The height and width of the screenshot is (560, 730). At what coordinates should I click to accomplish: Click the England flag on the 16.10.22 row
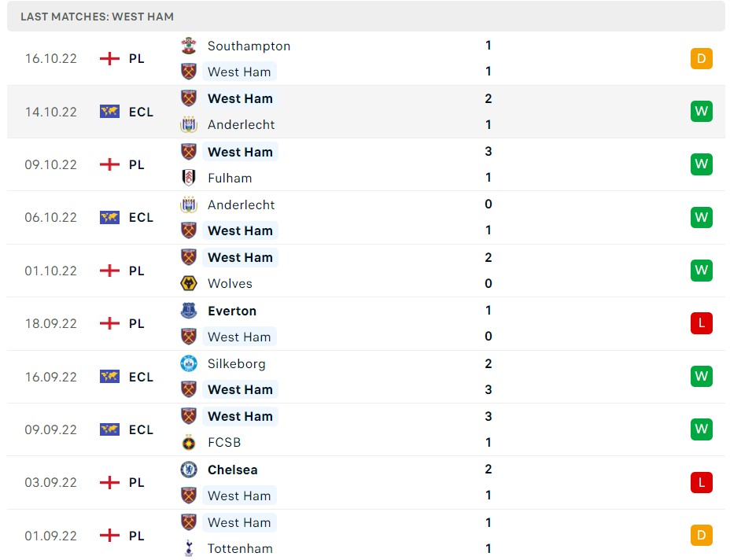tap(109, 58)
